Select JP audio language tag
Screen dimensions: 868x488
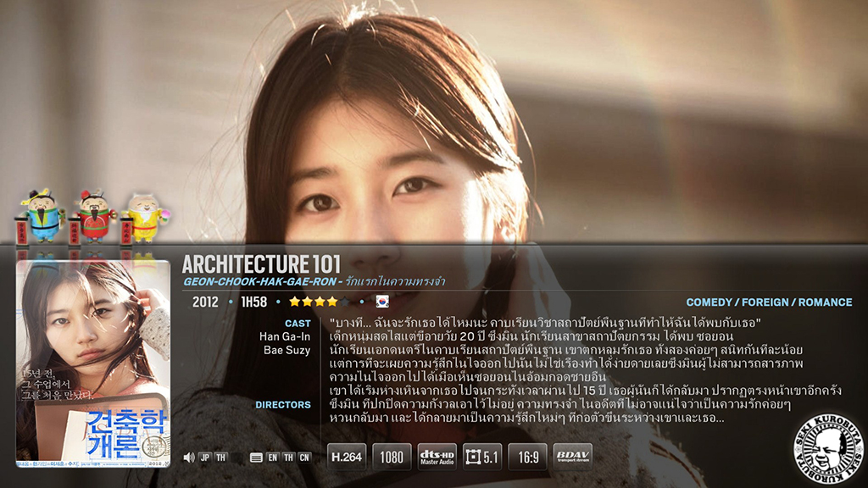click(x=205, y=457)
